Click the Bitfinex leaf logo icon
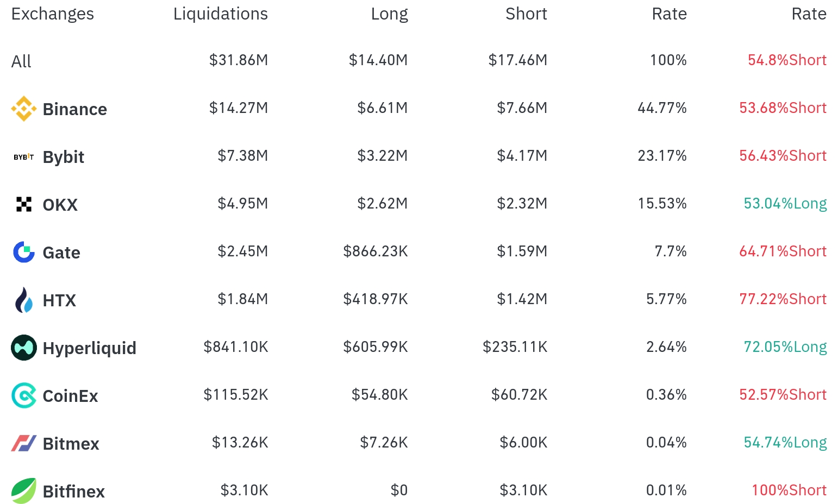This screenshot has height=504, width=838. [24, 491]
